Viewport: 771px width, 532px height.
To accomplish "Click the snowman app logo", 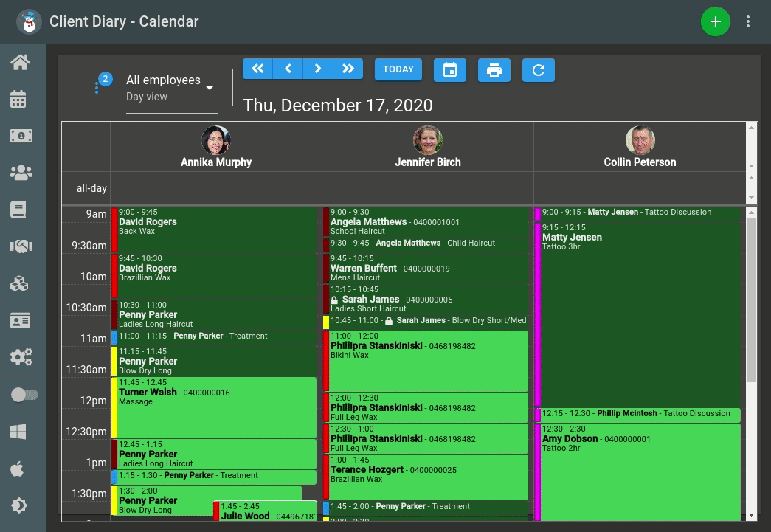I will 29,21.
